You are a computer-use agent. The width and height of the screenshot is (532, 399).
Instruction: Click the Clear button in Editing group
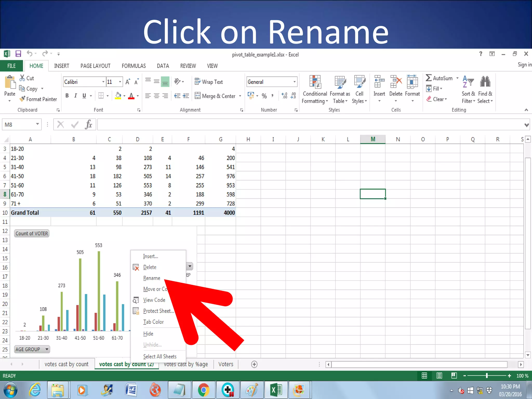tap(436, 99)
